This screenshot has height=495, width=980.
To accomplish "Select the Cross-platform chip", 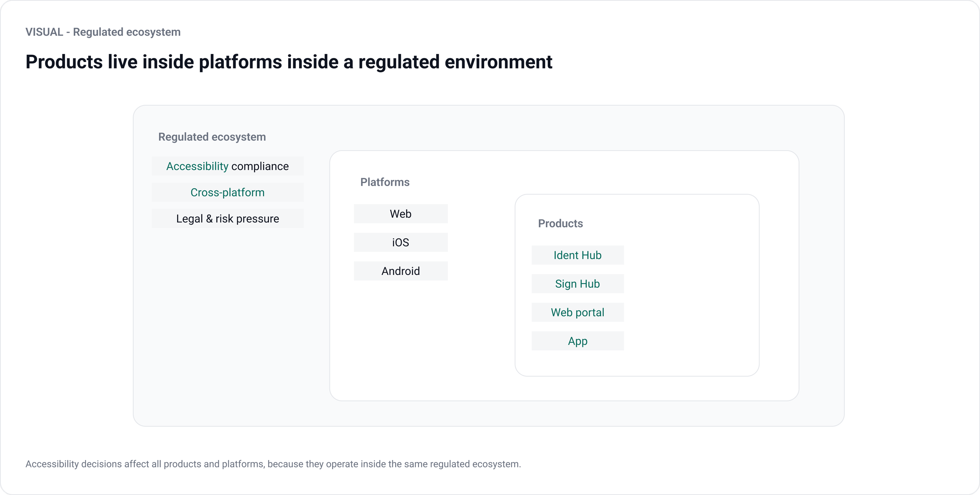I will (227, 192).
